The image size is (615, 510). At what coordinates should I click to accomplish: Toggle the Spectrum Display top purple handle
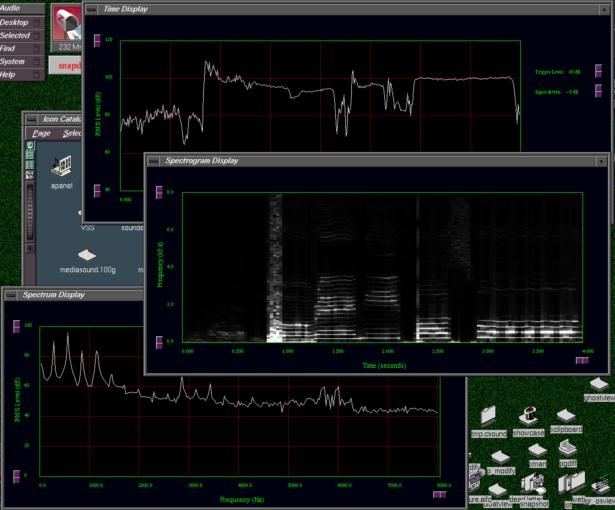(16, 326)
